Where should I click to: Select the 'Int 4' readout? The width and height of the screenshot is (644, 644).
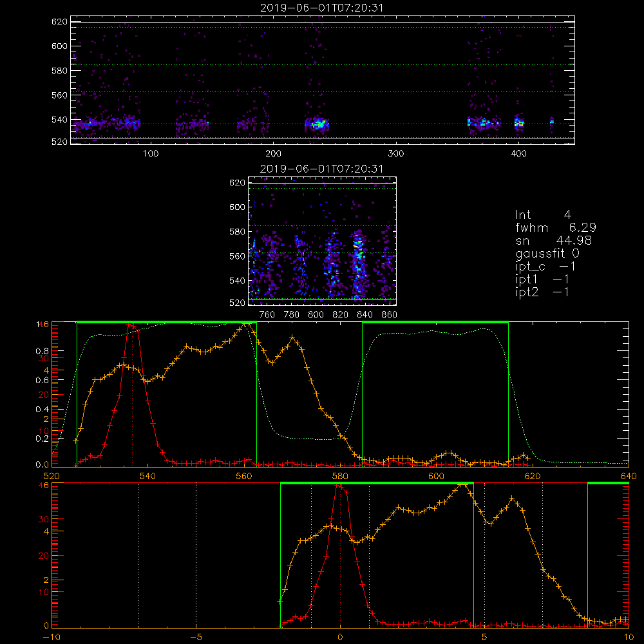point(543,215)
